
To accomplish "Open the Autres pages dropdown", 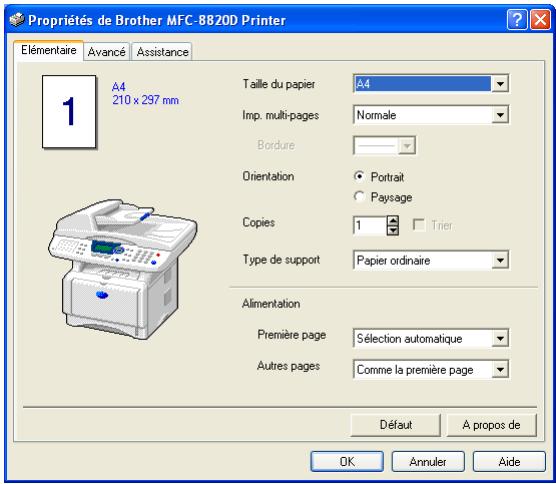I will 431,369.
